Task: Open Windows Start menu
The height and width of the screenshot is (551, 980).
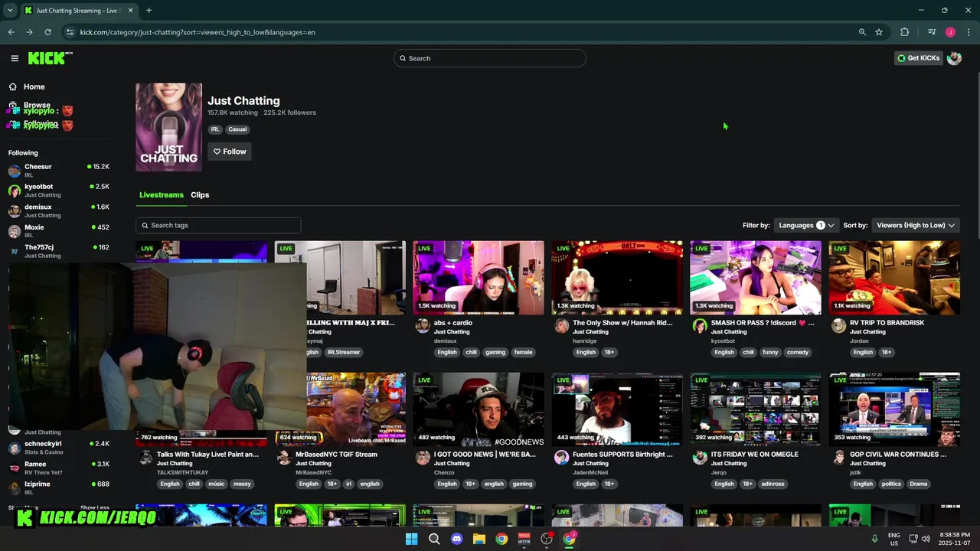Action: (411, 539)
